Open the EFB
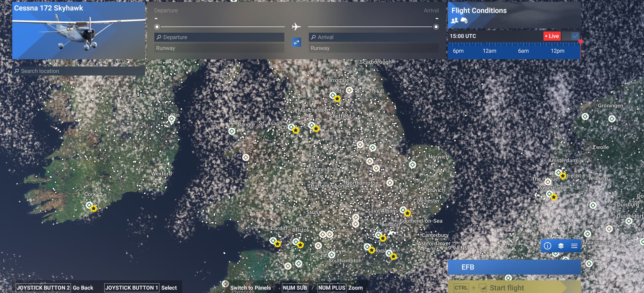The height and width of the screenshot is (293, 644). coord(514,267)
